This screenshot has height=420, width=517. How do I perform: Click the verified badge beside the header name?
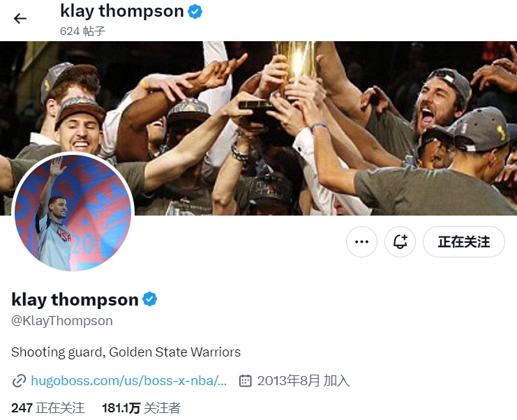195,12
